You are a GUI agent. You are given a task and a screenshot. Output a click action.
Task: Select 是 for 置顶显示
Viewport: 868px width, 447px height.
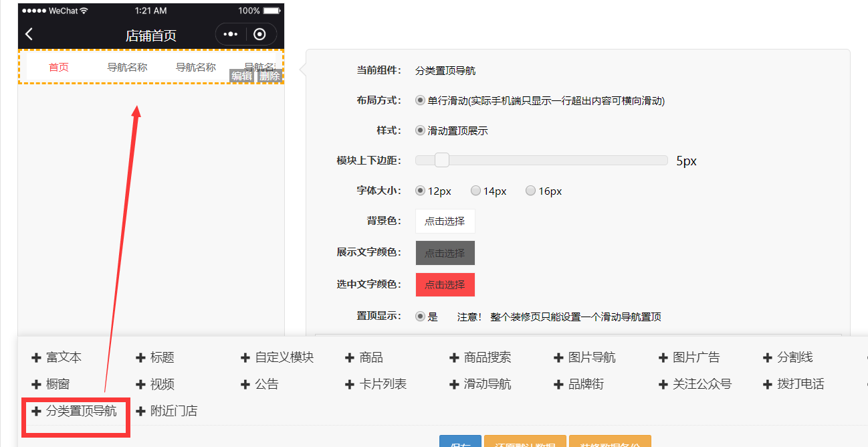point(420,317)
